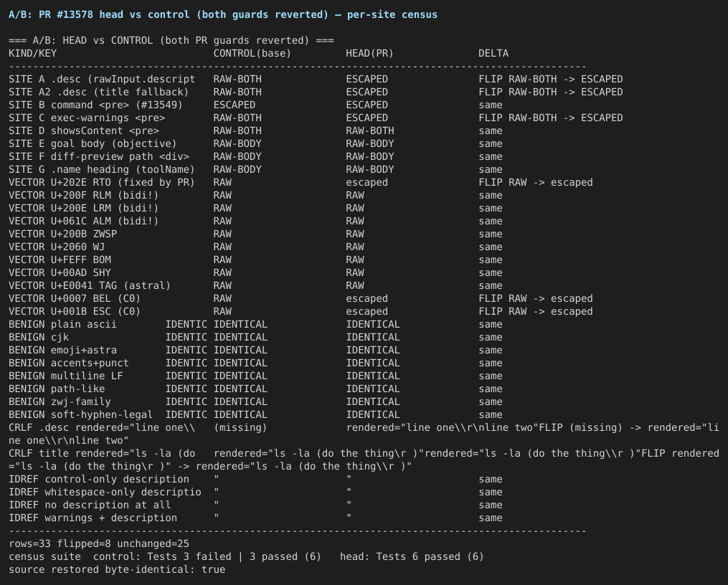The image size is (728, 585).
Task: Click the 'BENIGN cjk' row label
Action: [x=39, y=338]
